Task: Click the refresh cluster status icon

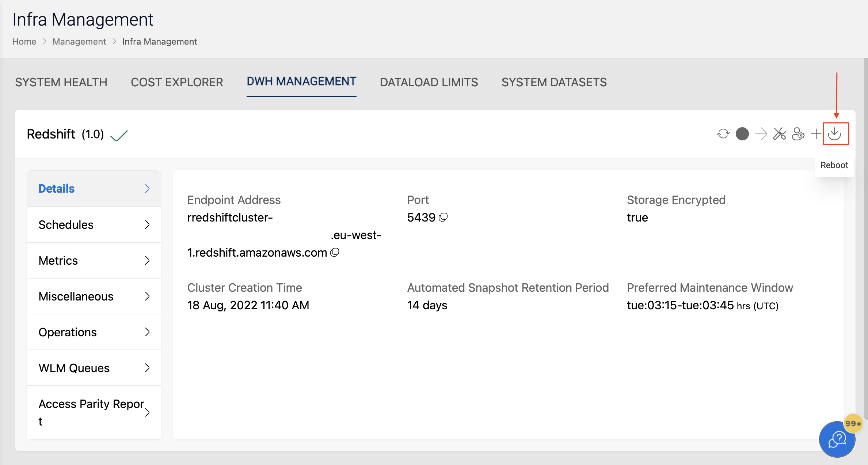Action: (x=723, y=134)
